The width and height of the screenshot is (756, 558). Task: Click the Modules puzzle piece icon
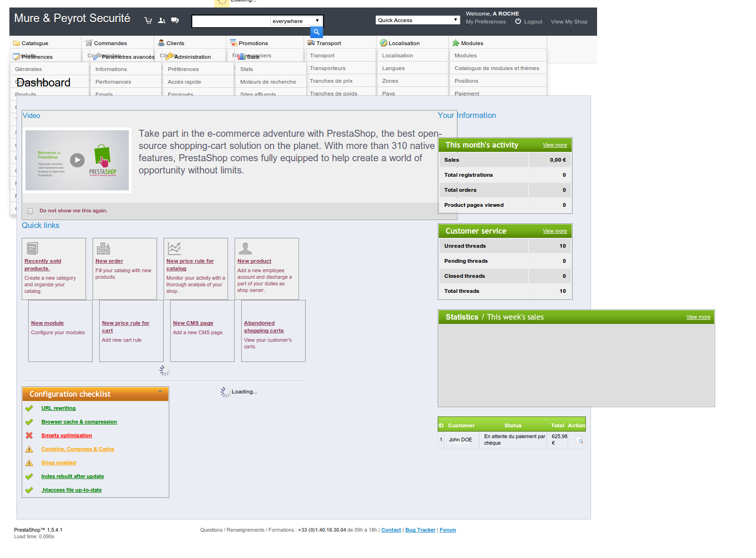pos(456,43)
